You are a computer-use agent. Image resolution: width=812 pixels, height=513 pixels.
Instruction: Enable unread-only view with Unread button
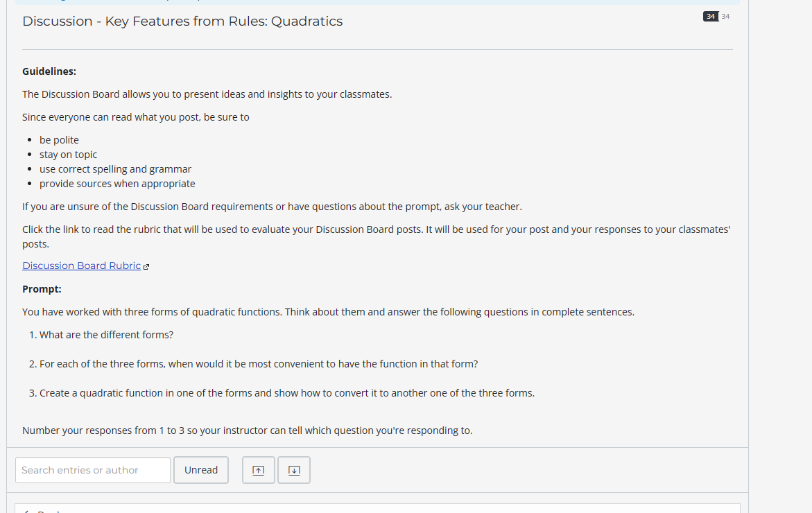pos(200,469)
